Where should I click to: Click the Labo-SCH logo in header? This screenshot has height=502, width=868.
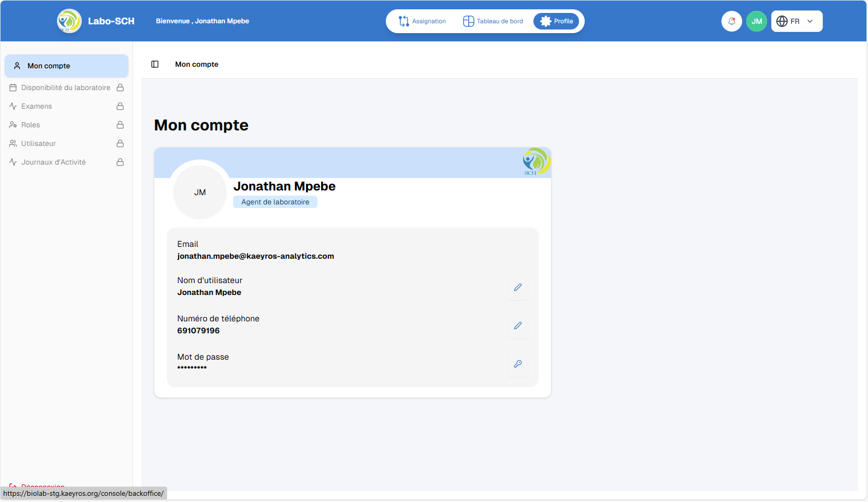pyautogui.click(x=69, y=21)
